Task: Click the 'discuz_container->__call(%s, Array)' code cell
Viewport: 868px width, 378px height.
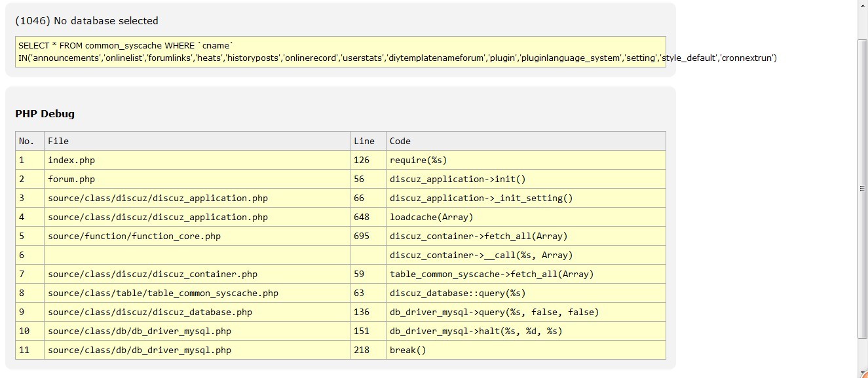Action: click(x=526, y=255)
